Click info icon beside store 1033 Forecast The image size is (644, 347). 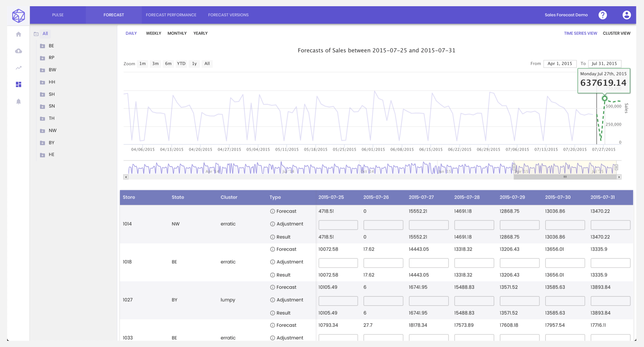[x=273, y=325]
